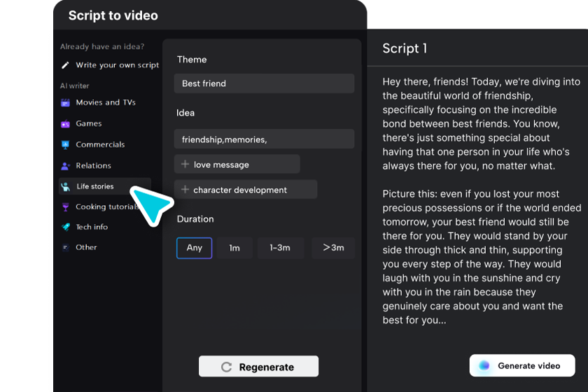Click the Theme field containing Best friend
This screenshot has height=392, width=588.
[x=265, y=83]
